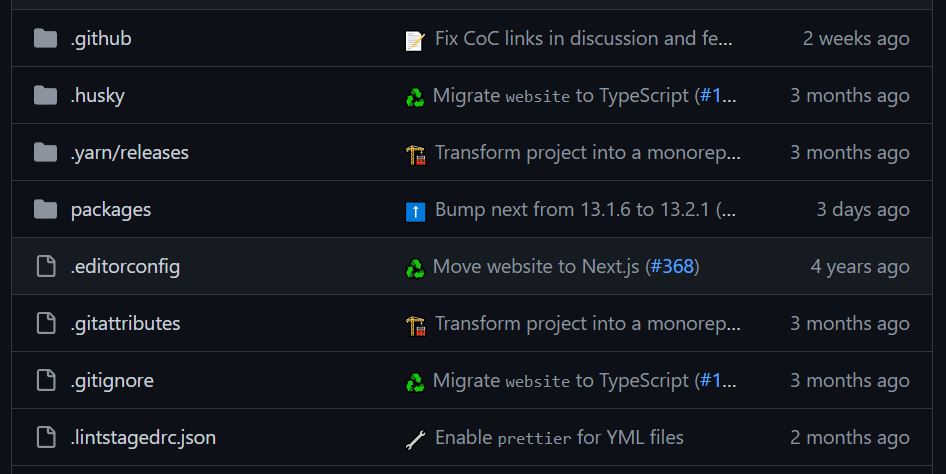View the .gitattributes file
This screenshot has width=946, height=474.
tap(126, 324)
